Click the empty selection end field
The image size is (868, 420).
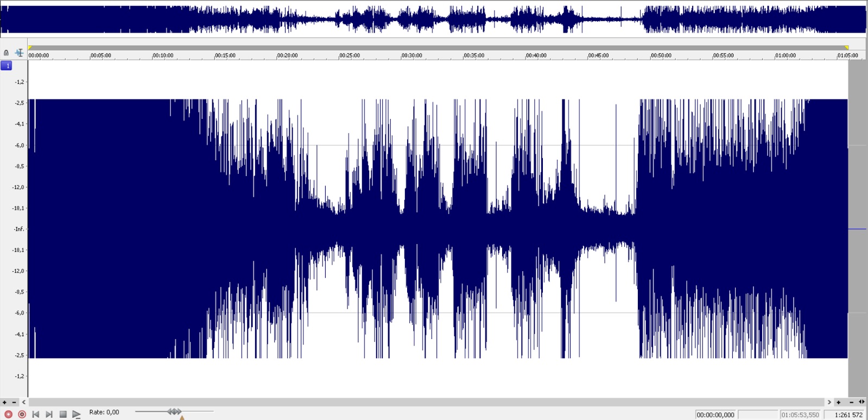click(x=758, y=415)
